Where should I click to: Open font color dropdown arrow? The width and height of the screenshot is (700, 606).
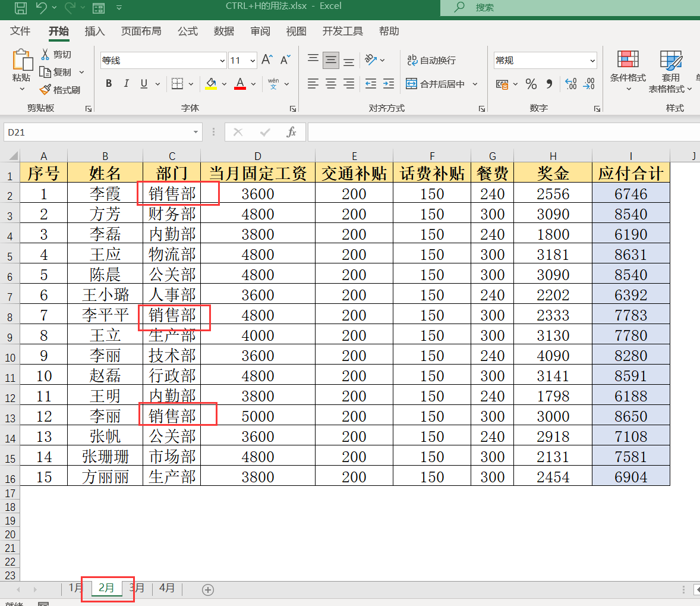pyautogui.click(x=253, y=84)
